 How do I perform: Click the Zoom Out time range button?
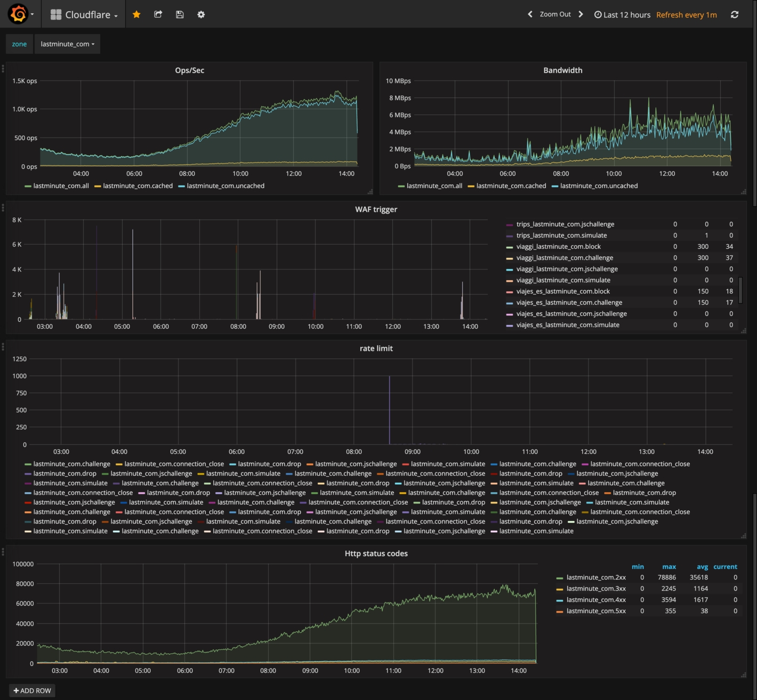click(x=555, y=14)
